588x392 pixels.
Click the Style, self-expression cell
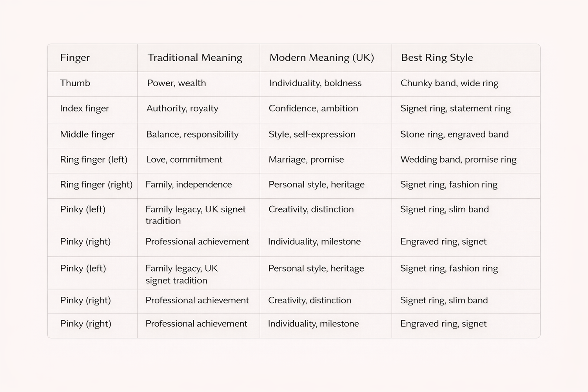point(312,134)
